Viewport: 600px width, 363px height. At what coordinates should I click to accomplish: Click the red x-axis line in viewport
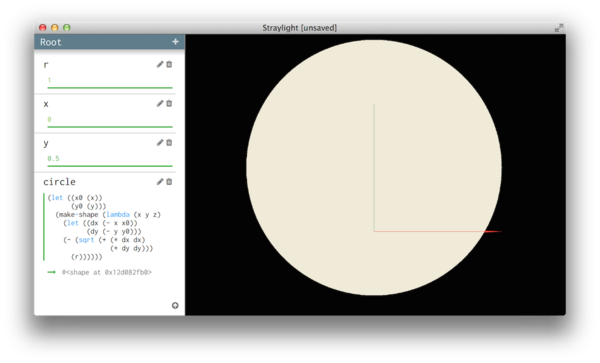(437, 231)
